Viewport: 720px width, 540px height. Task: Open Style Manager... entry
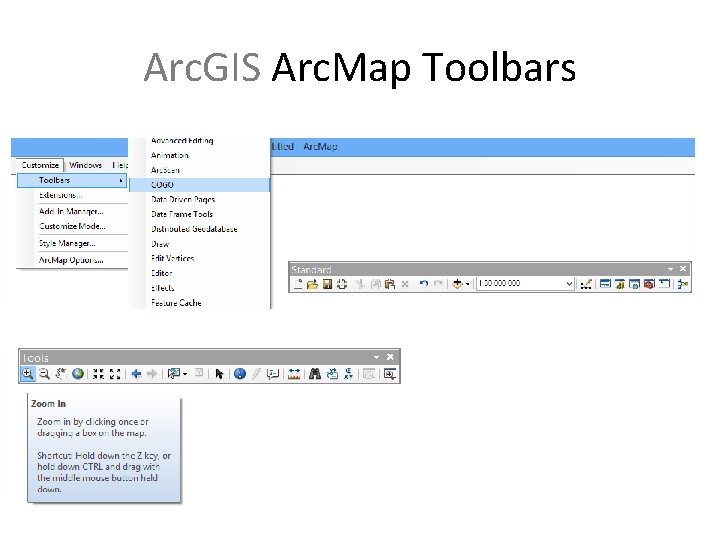tap(67, 243)
